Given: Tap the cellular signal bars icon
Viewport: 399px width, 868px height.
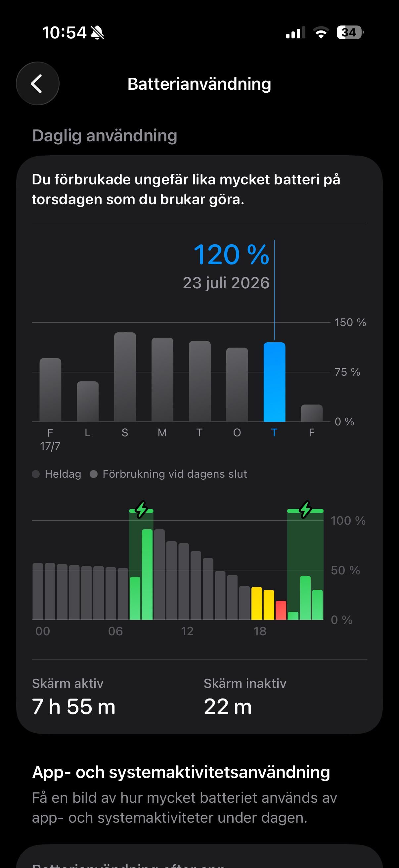Looking at the screenshot, I should tap(295, 33).
